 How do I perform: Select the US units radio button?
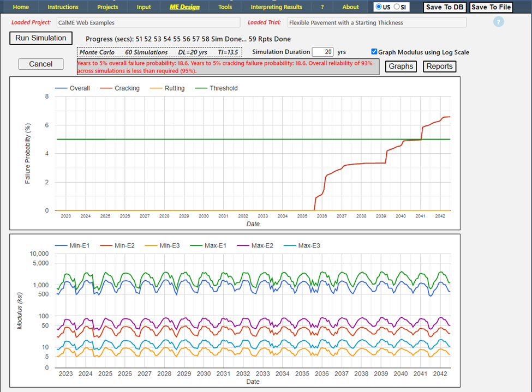pyautogui.click(x=379, y=7)
